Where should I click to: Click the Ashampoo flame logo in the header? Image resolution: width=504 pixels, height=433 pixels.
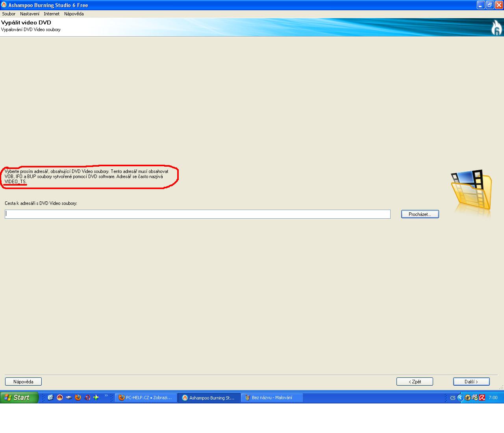[496, 28]
